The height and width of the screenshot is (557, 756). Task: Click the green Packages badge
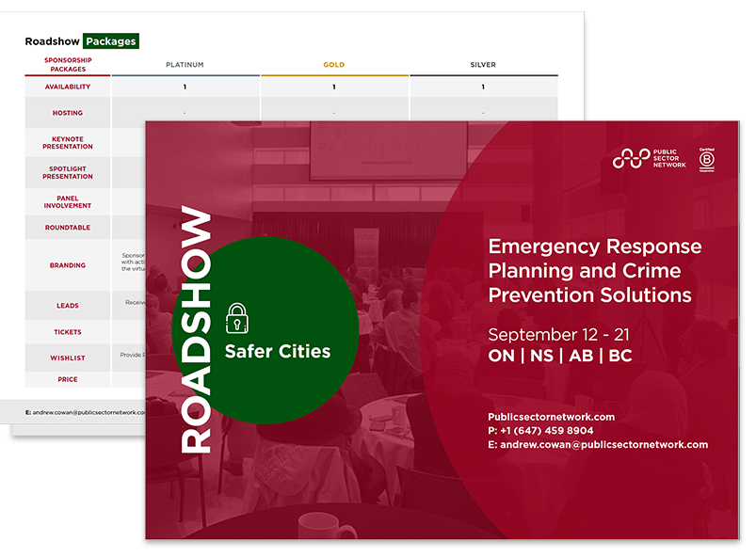point(111,41)
